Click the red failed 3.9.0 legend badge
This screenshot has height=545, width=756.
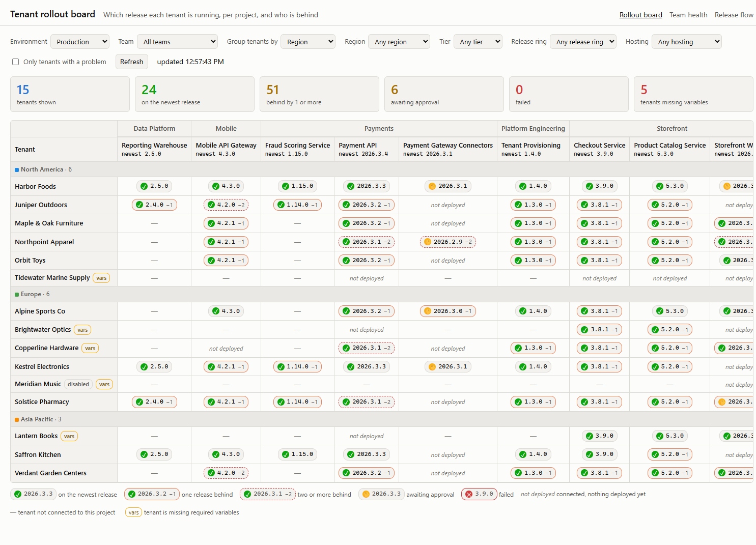click(x=479, y=494)
